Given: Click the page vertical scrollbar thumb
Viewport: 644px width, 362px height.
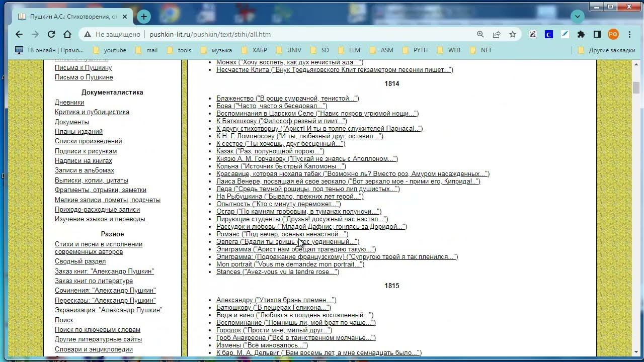Looking at the screenshot, I should click(636, 87).
